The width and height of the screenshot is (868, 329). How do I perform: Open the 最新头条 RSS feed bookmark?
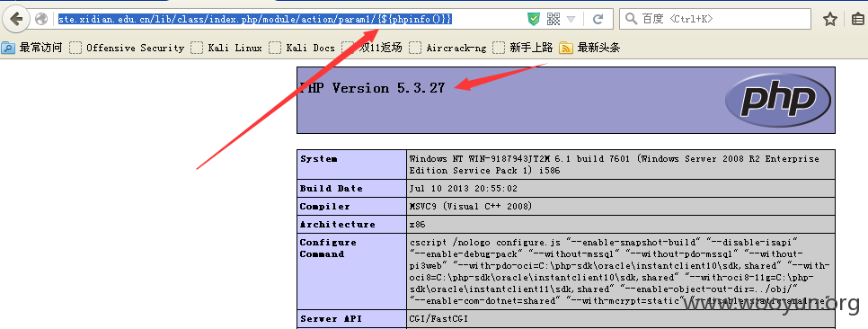click(x=589, y=48)
